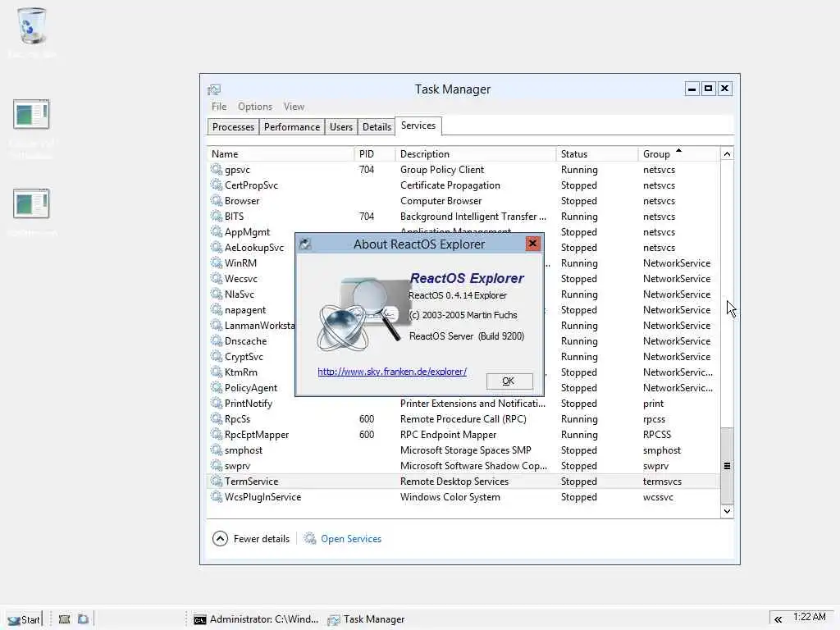Click the services list scrollbar thumb
The height and width of the screenshot is (630, 840).
click(x=727, y=466)
